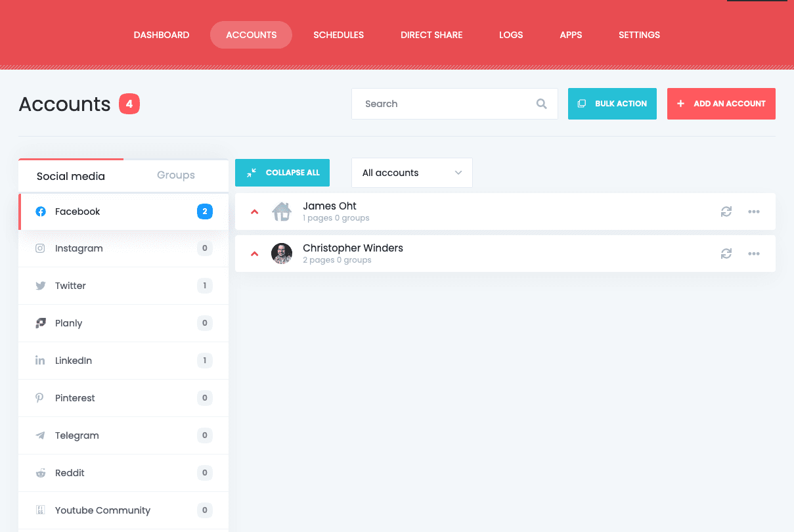Click Add an Account button
Screen dimensions: 794x532
coord(721,104)
